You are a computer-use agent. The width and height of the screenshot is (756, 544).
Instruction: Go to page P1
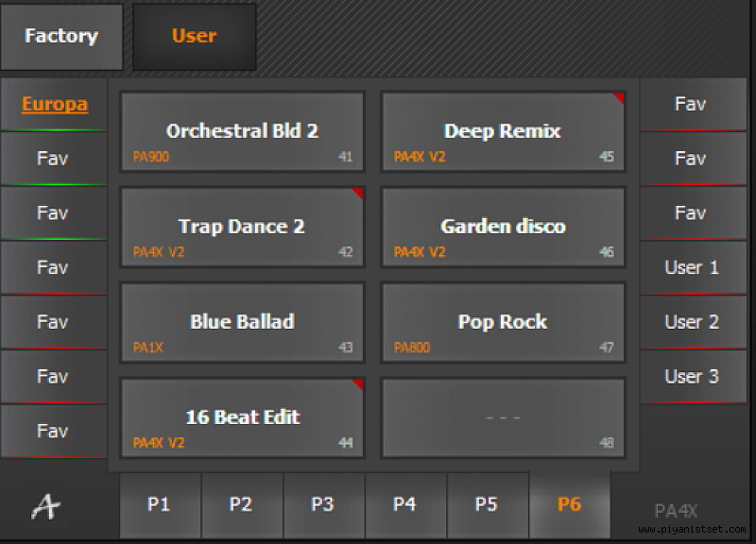pos(160,505)
